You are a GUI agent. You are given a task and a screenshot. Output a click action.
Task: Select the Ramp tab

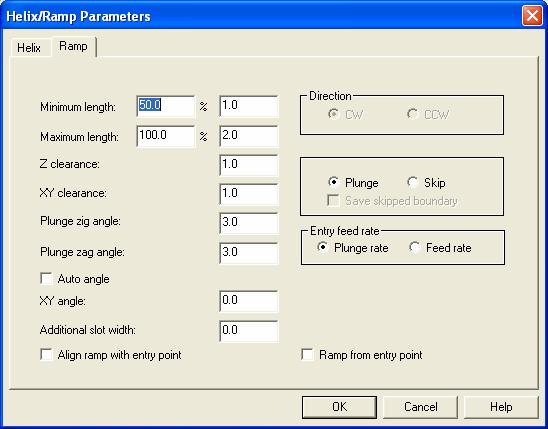[73, 46]
